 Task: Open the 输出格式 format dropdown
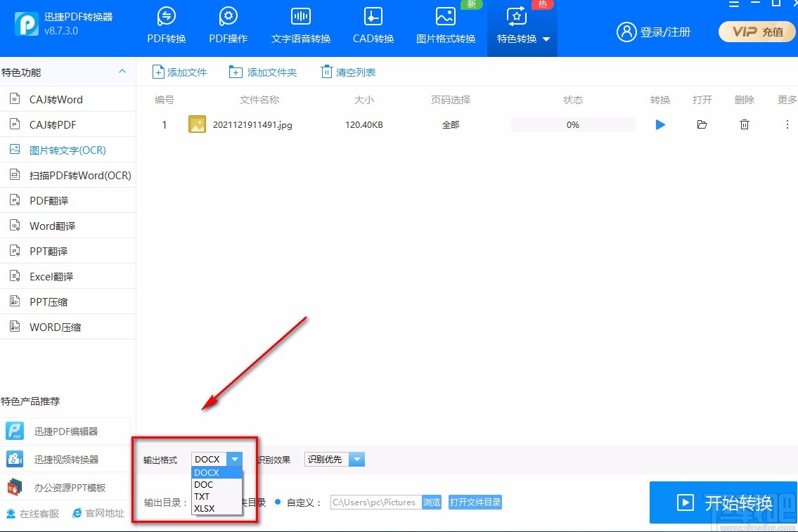pos(235,459)
